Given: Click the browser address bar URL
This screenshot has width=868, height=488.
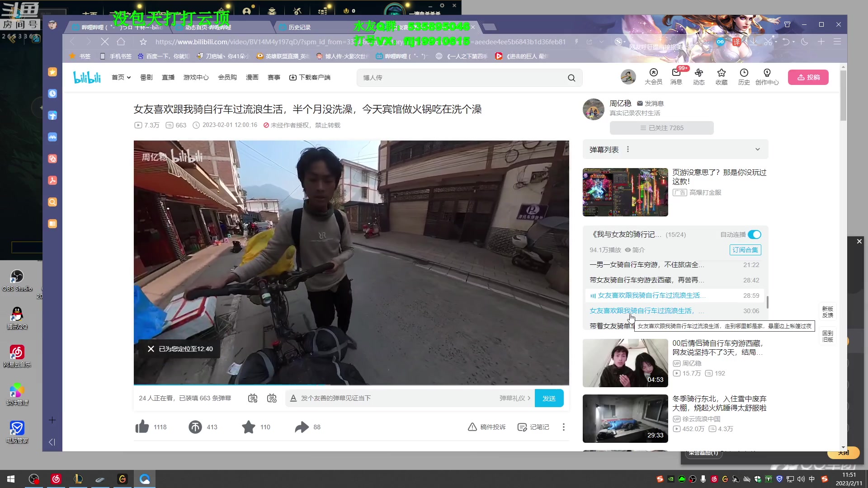Looking at the screenshot, I should [x=360, y=42].
